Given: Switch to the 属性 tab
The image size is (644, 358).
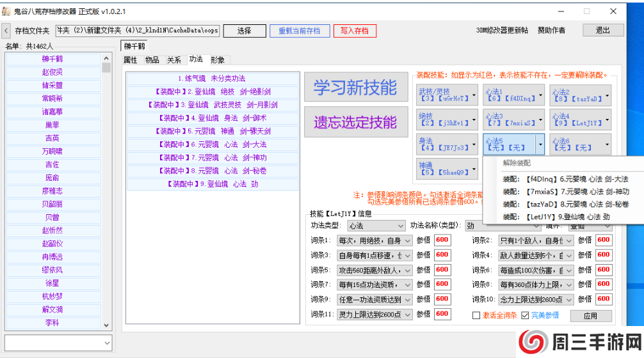Looking at the screenshot, I should (130, 60).
